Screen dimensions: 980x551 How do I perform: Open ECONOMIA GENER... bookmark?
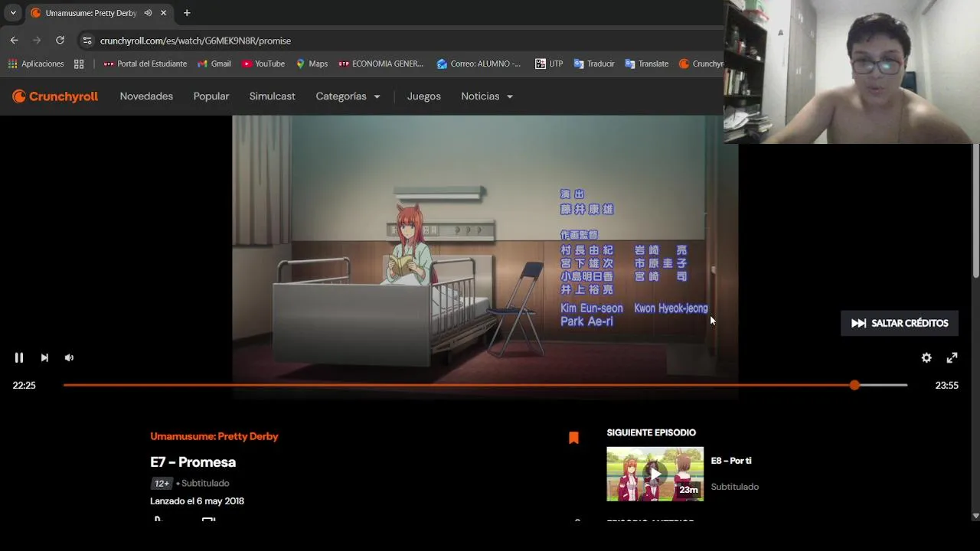[x=381, y=64]
